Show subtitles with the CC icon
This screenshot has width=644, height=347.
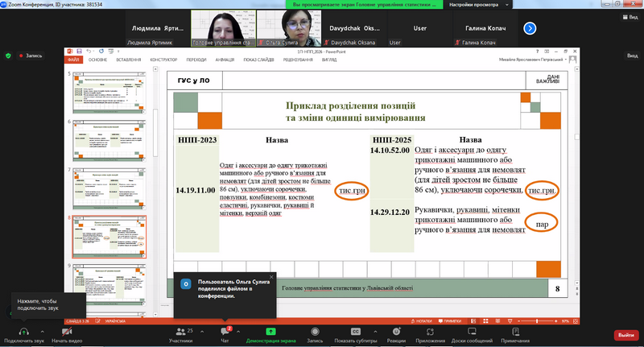(x=355, y=331)
